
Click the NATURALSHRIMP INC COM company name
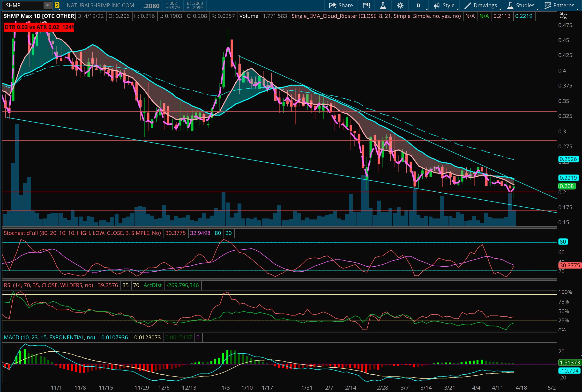click(x=100, y=5)
